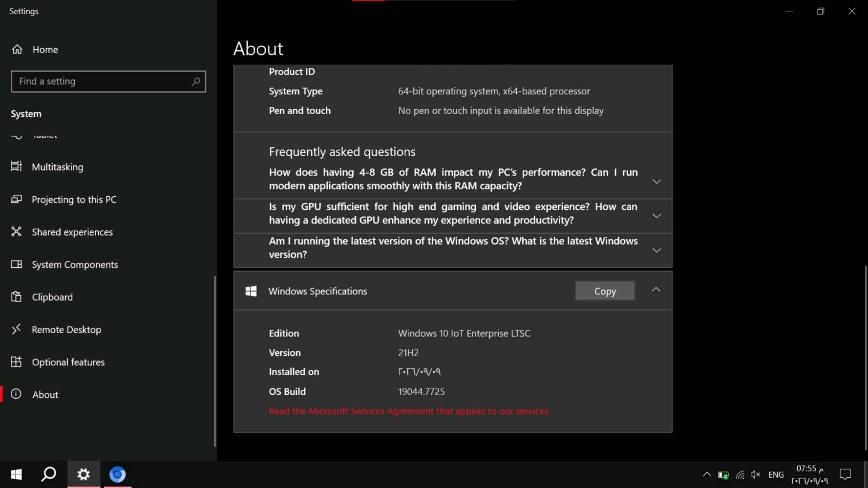868x488 pixels.
Task: Click the OS Build label
Action: 287,391
